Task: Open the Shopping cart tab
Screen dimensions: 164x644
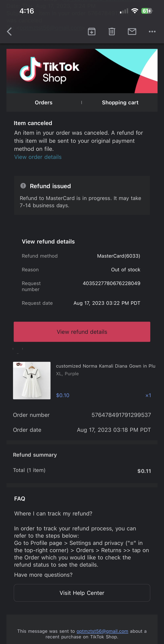Action: pos(120,102)
